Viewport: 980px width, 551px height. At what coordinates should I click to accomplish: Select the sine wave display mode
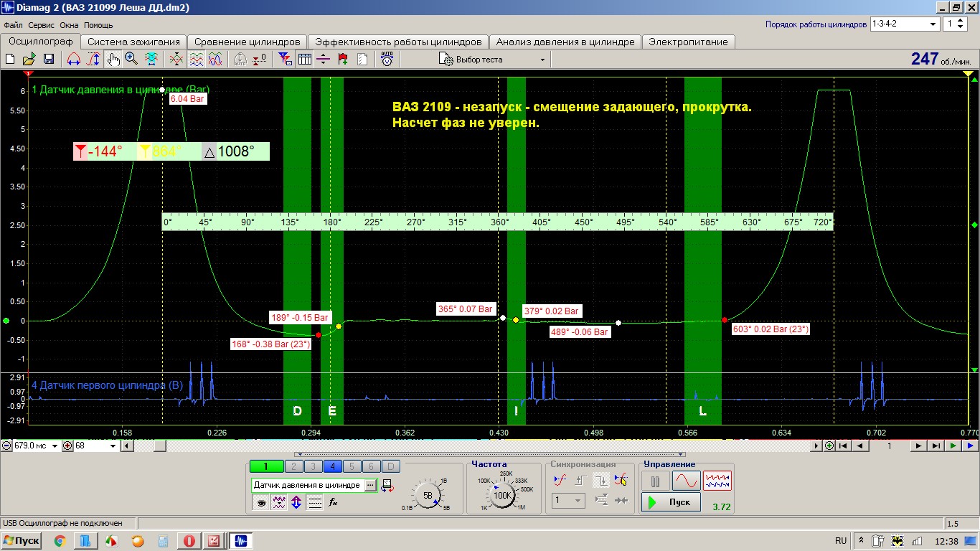(x=686, y=481)
